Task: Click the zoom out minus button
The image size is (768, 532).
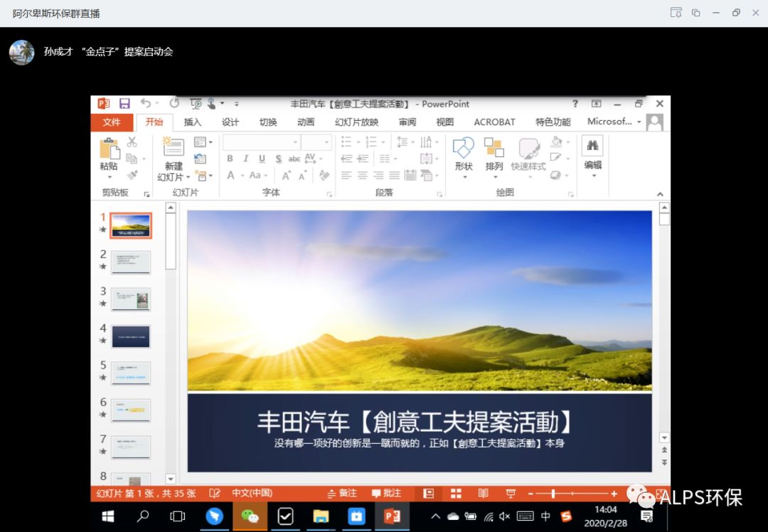Action: coord(530,494)
